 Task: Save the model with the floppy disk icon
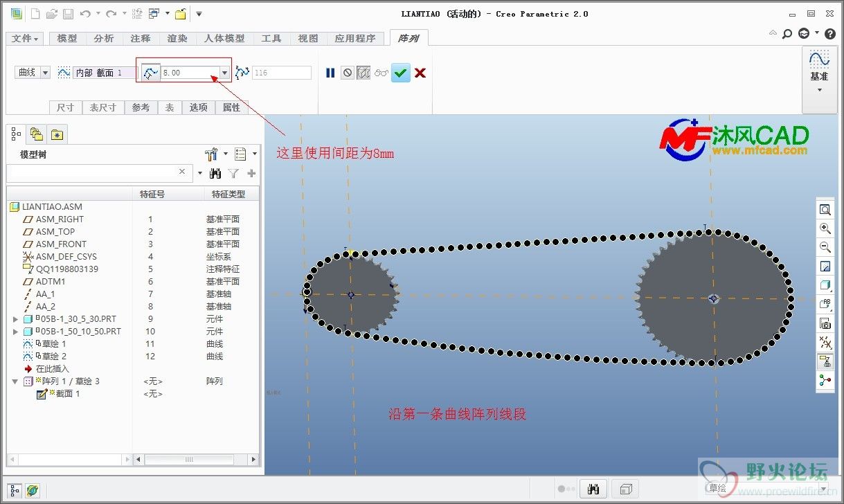[x=68, y=13]
